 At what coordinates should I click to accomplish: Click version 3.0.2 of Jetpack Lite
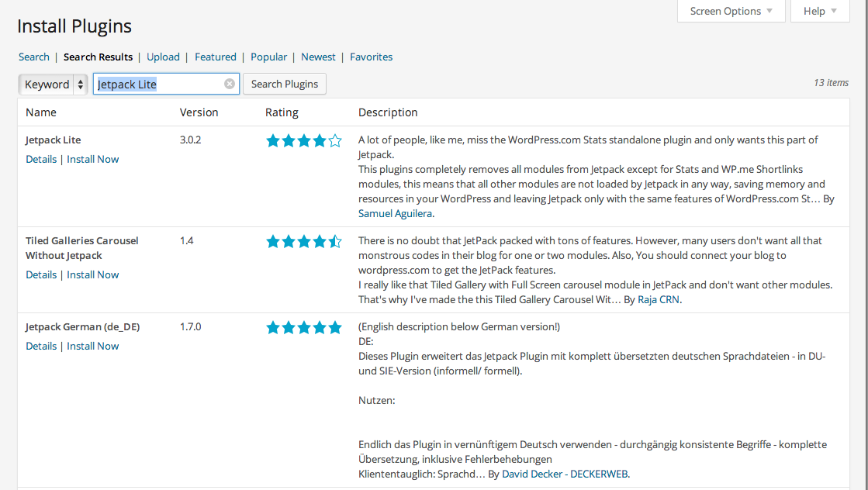[190, 140]
